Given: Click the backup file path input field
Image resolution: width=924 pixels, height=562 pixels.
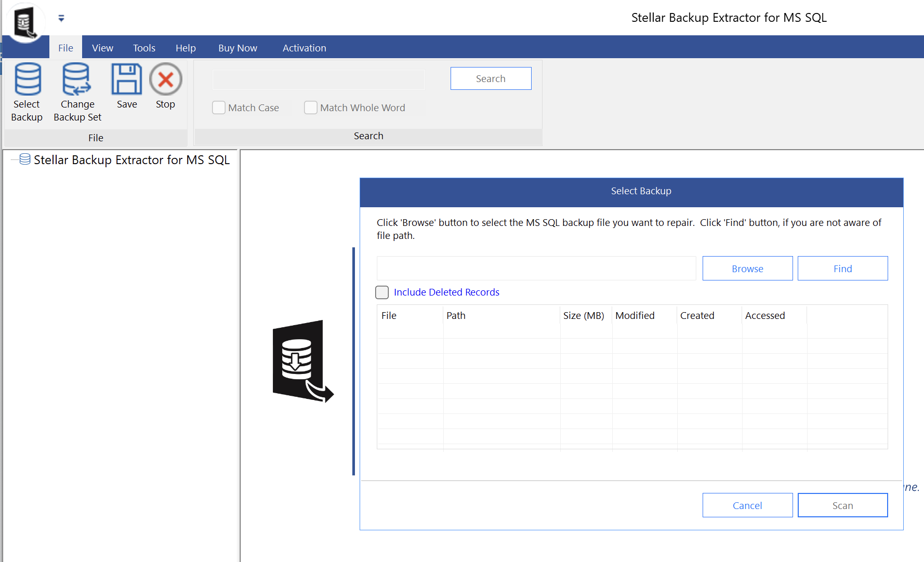Looking at the screenshot, I should (x=536, y=269).
